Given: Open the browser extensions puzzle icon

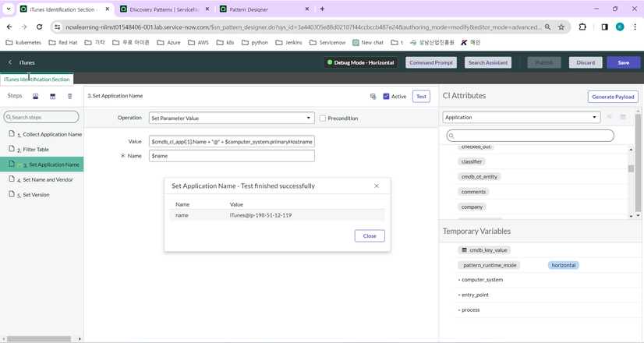Looking at the screenshot, I should tap(582, 27).
